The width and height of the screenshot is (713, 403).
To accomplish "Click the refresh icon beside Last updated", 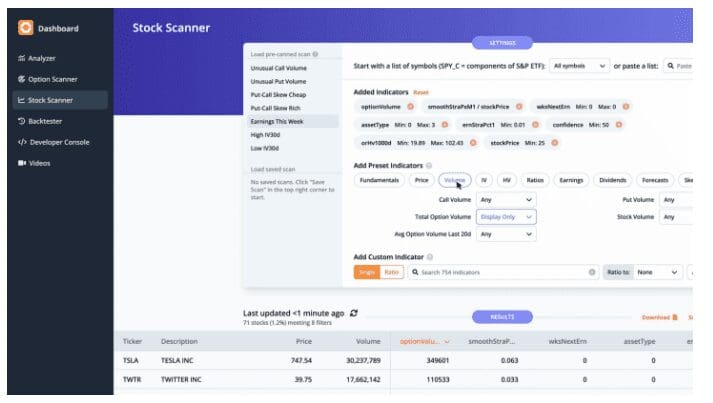I will pos(354,313).
